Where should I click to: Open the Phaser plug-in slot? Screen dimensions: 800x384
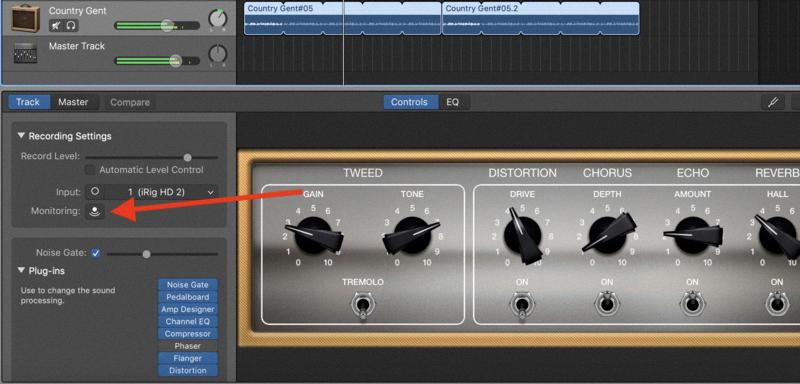(188, 346)
